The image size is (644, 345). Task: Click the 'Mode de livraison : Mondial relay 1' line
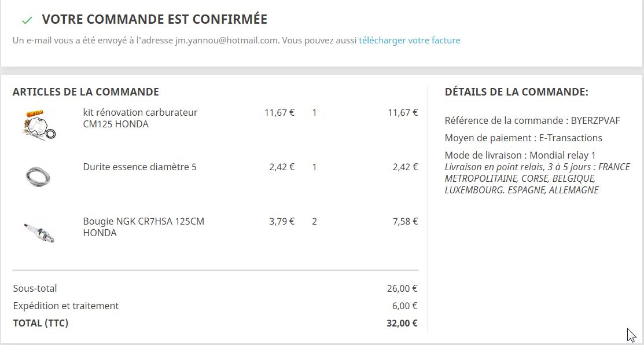point(520,155)
